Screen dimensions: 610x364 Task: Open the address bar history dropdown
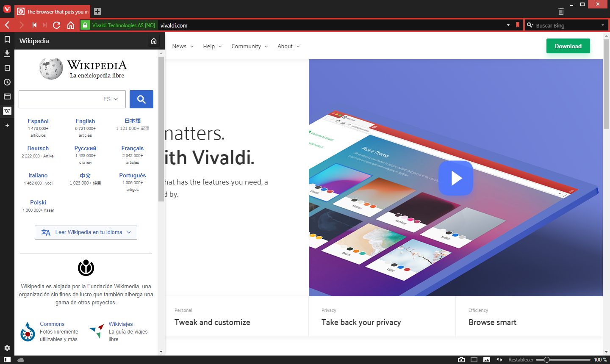508,25
